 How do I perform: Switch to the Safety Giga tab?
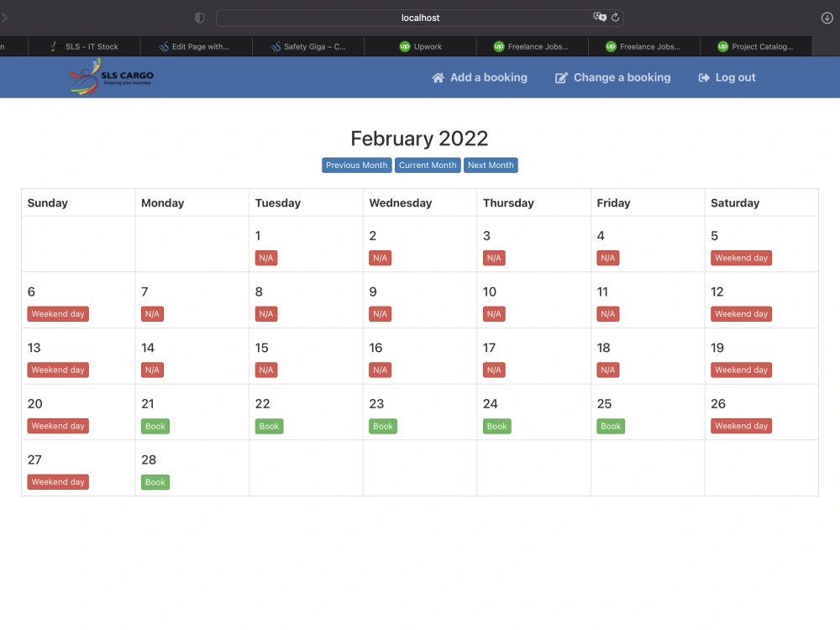(308, 46)
